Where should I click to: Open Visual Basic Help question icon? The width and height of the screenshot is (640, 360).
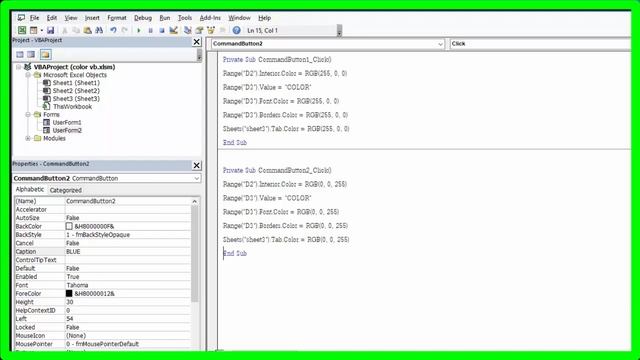tap(236, 30)
